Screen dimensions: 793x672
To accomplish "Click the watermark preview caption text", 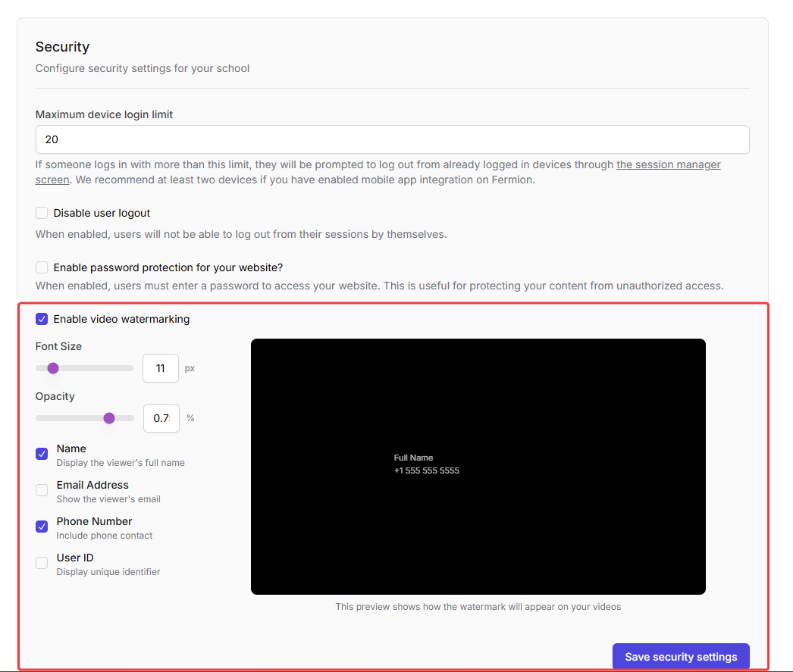I will point(478,607).
